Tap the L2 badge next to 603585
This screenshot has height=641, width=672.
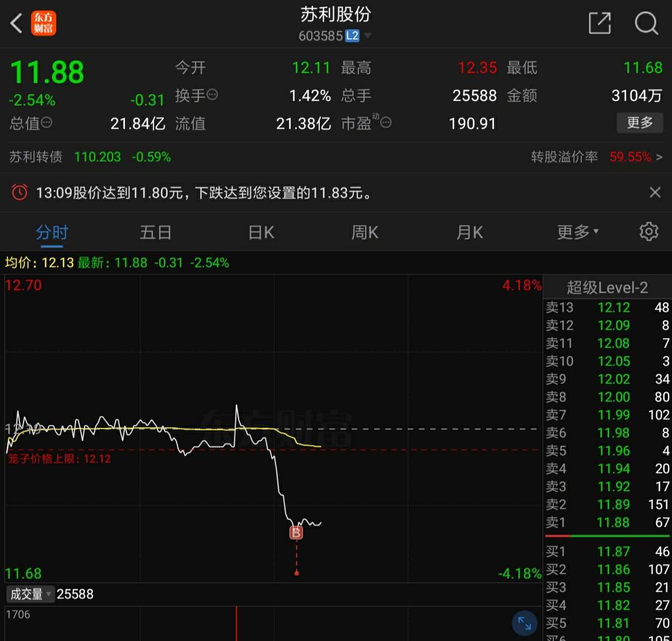tap(352, 36)
